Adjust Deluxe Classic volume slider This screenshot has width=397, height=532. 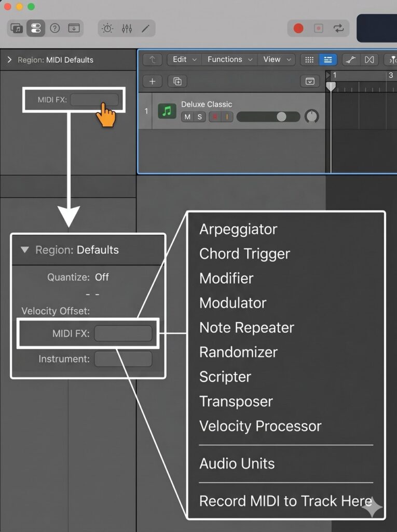pos(268,117)
